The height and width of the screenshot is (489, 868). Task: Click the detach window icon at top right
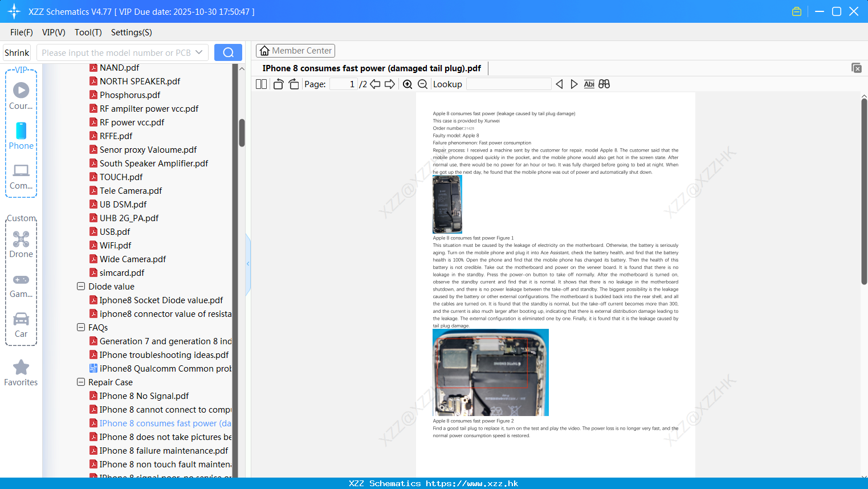tap(857, 68)
